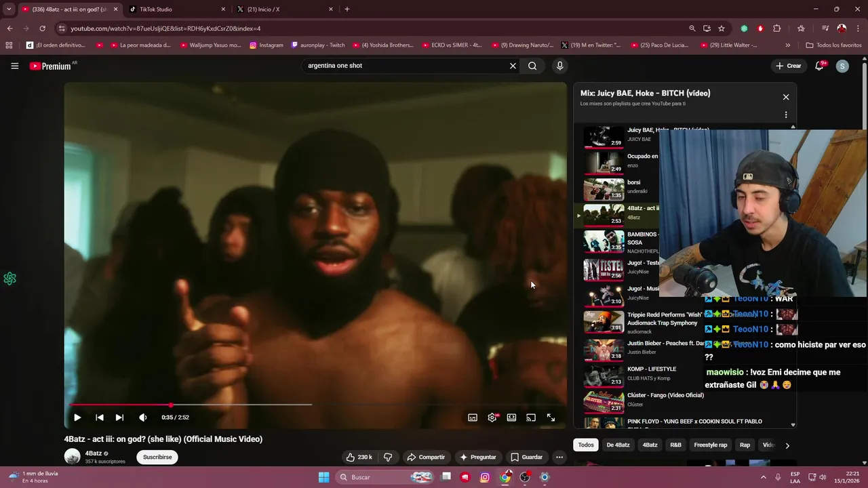Start voice search with microphone
Viewport: 868px width, 488px height.
pos(559,66)
